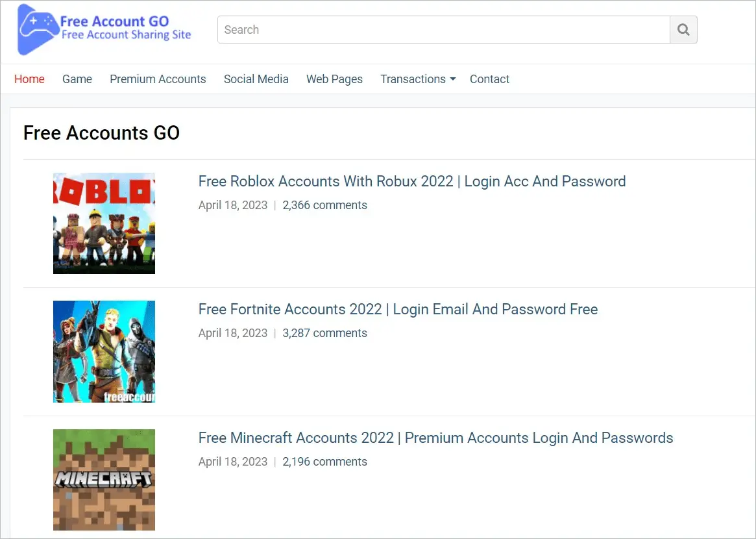This screenshot has height=539, width=756.
Task: Open the 2,366 comments link
Action: (324, 205)
